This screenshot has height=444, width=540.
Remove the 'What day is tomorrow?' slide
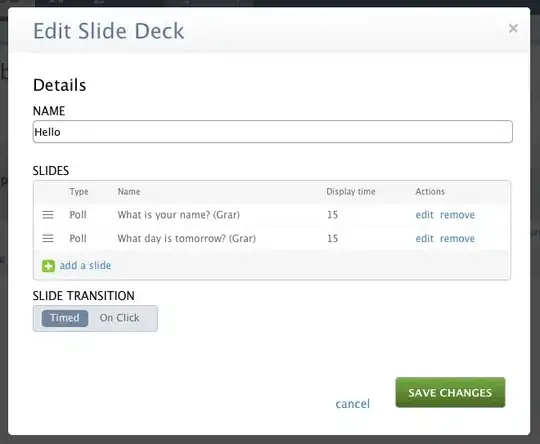pos(457,238)
